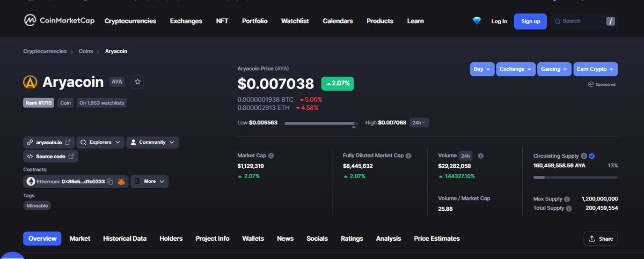
Task: Open Exchanges in top navigation
Action: [186, 21]
